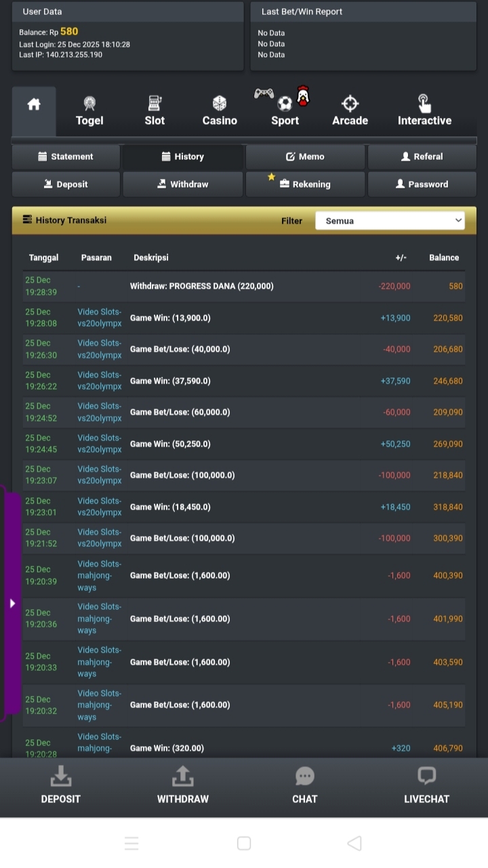This screenshot has height=868, width=488.
Task: Expand the Semua filter dropdown
Action: (x=390, y=221)
